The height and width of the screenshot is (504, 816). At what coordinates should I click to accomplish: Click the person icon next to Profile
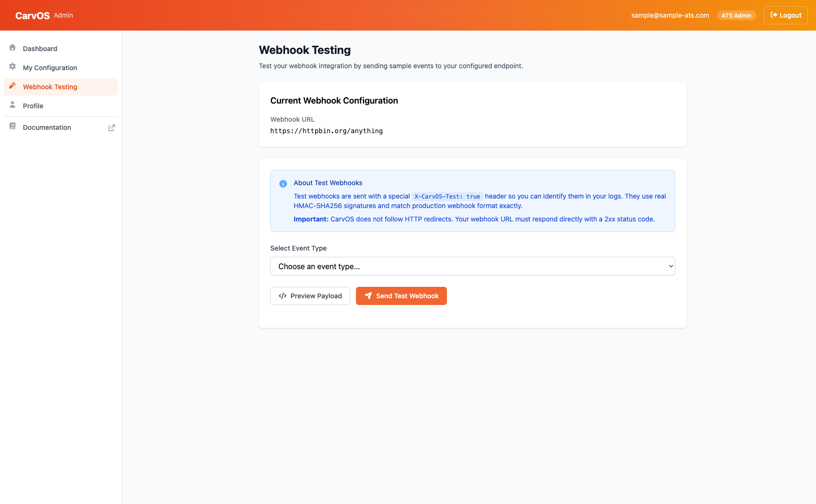click(12, 105)
